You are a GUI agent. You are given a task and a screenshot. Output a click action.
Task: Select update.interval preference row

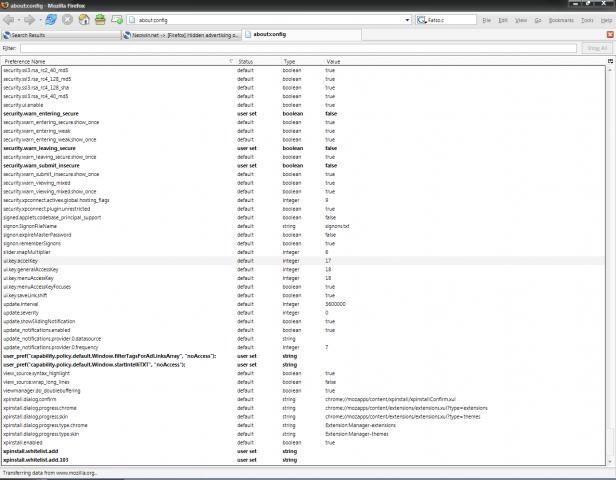click(x=303, y=304)
